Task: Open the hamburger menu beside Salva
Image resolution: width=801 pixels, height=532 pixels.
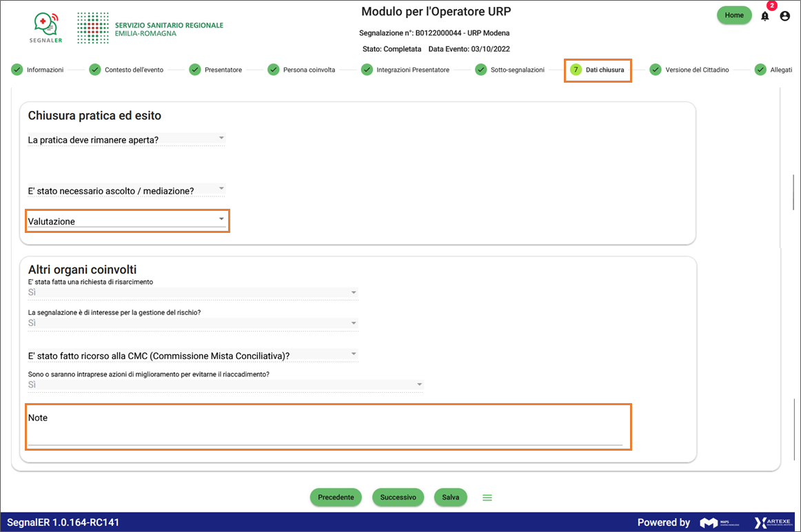Action: 487,497
